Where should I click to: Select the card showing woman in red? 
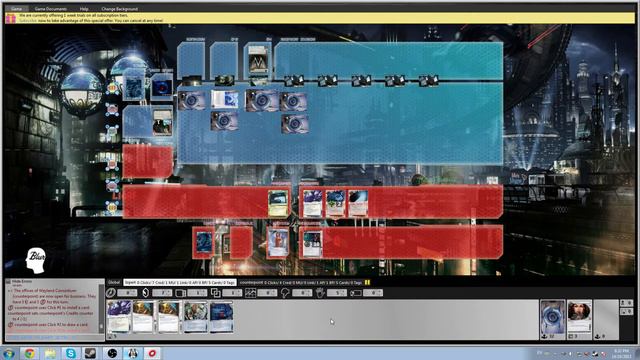(278, 243)
